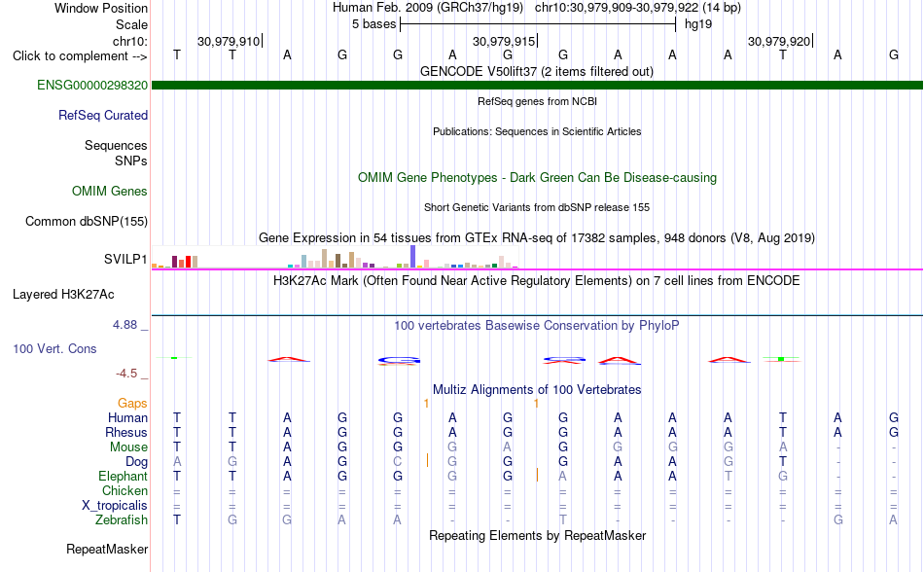This screenshot has width=924, height=572.
Task: Open the RefSeq Curated track label
Action: coord(103,116)
